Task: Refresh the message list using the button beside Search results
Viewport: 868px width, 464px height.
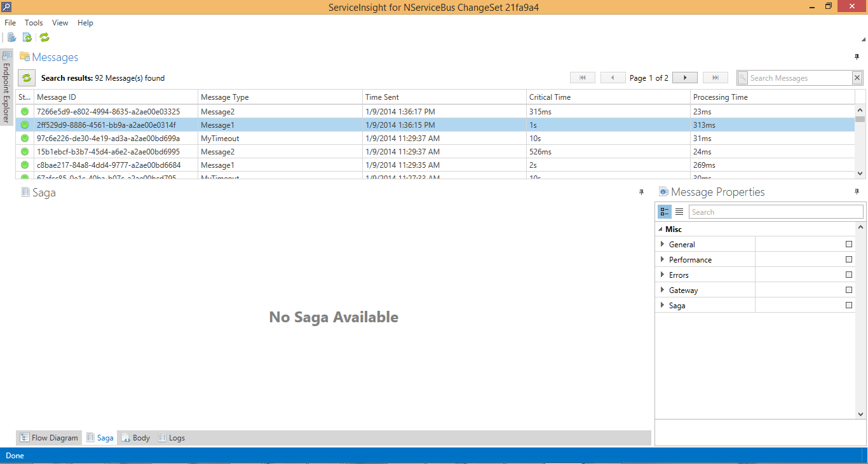Action: [x=26, y=78]
